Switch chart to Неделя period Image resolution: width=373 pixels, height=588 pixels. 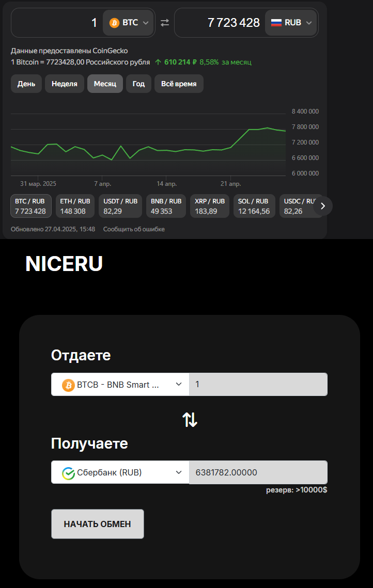65,84
